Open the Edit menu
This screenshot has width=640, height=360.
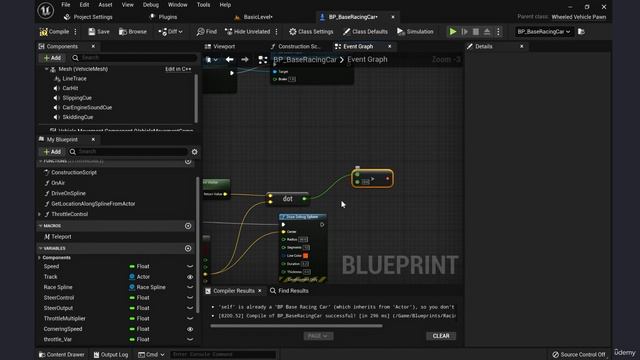tap(84, 5)
